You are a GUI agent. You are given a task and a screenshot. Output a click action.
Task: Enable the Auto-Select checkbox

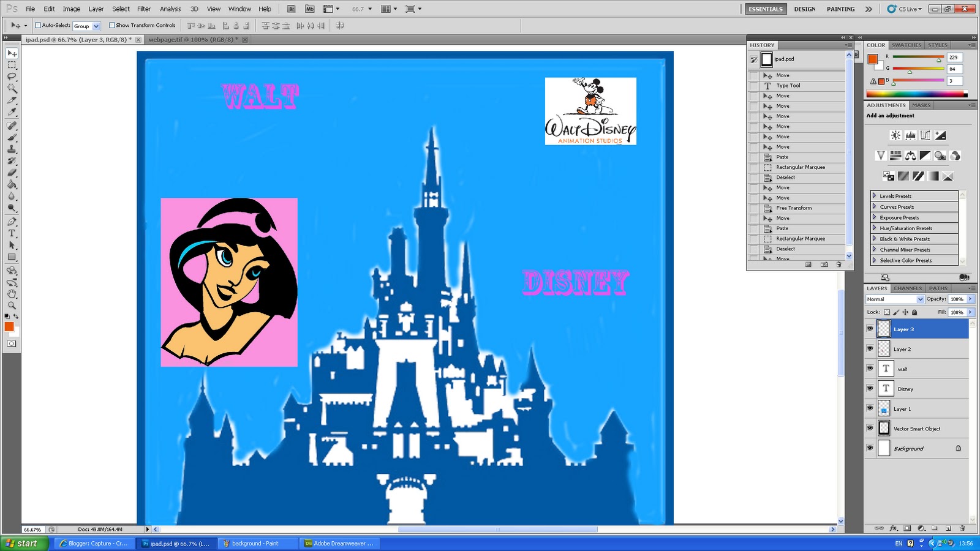(x=38, y=26)
